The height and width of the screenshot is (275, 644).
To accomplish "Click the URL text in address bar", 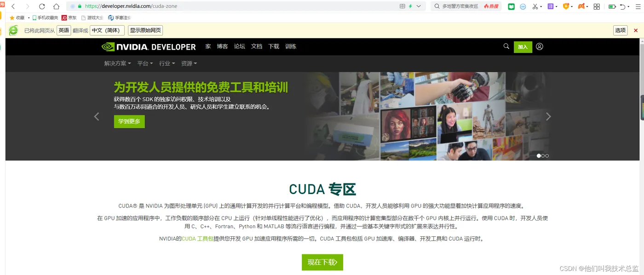I will [131, 6].
